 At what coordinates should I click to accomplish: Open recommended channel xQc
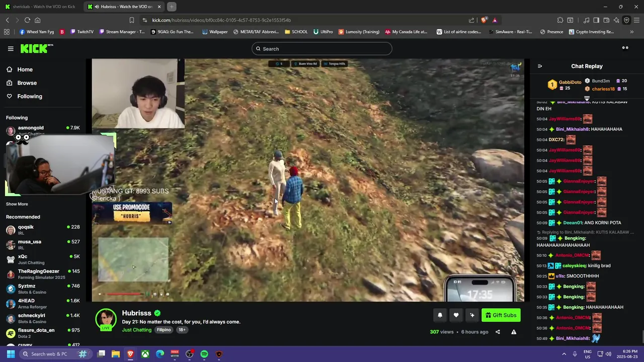43,259
